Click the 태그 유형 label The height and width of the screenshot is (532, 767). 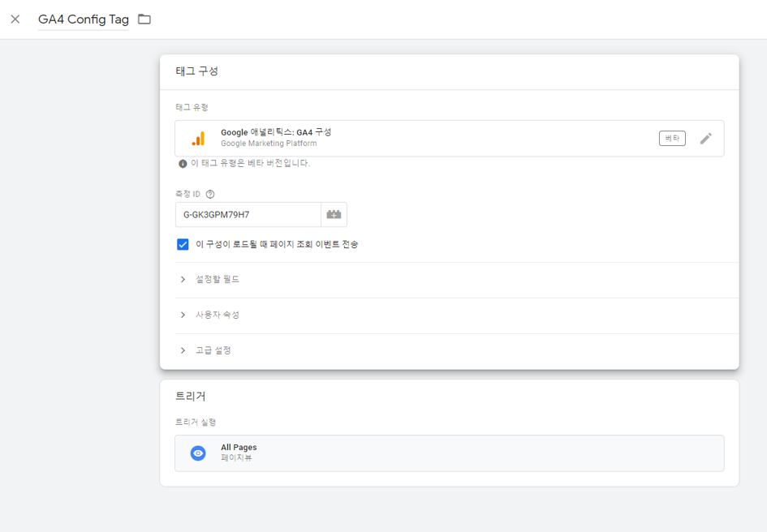coord(192,107)
